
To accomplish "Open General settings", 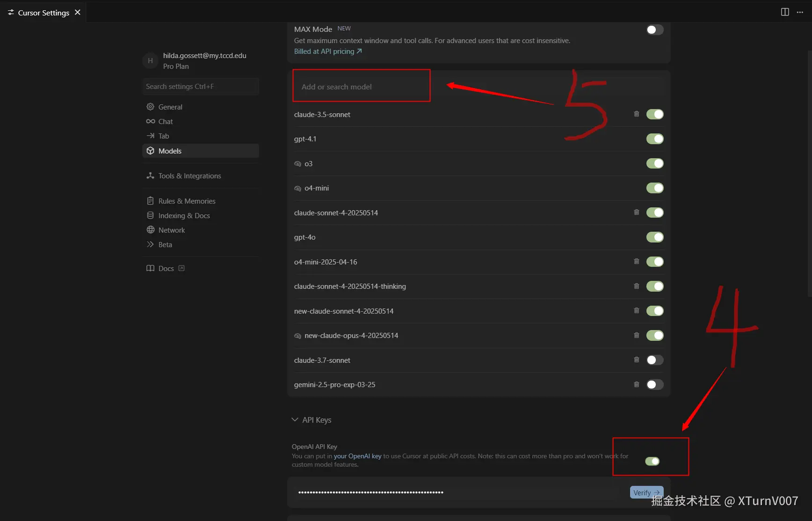I will coord(201,107).
